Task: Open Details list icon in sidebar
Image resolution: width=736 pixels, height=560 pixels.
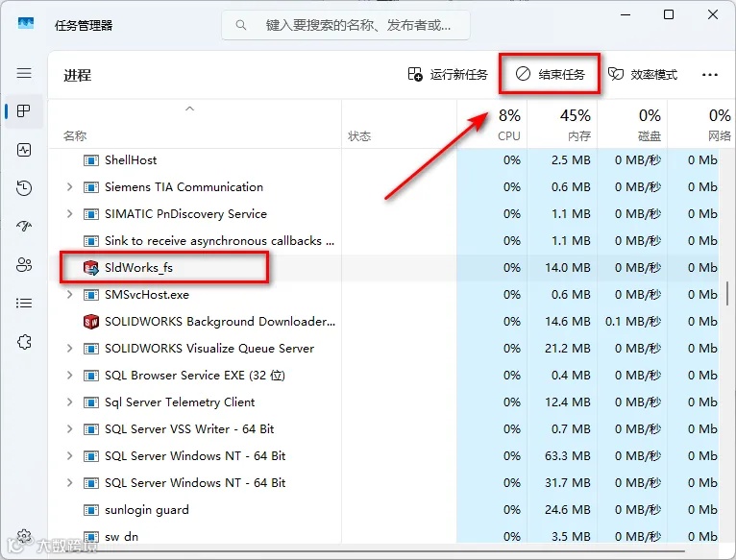Action: pos(24,304)
